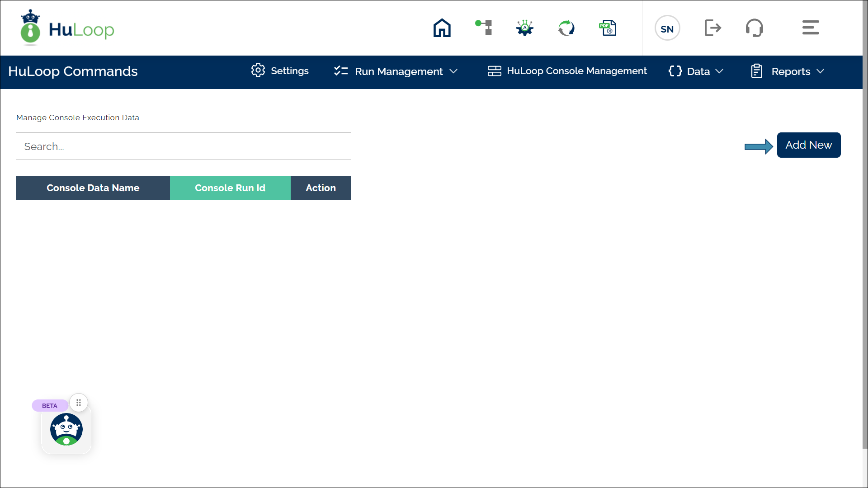The image size is (868, 488).
Task: Click the Search input field
Action: [183, 146]
